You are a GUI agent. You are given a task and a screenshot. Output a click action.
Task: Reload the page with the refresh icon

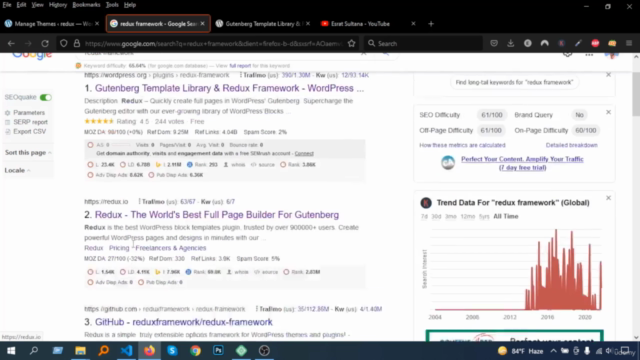tap(45, 43)
